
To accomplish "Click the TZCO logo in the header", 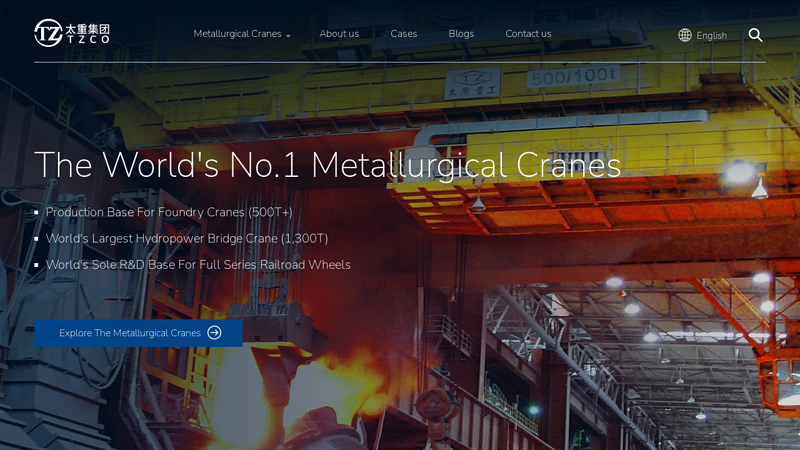I will [x=72, y=33].
